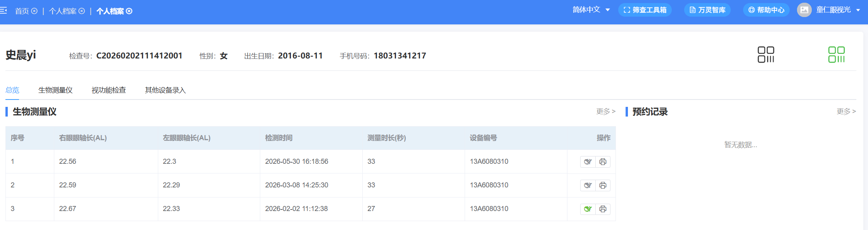The image size is (868, 230).
Task: Close the first 个人档案 tab x icon
Action: click(81, 11)
